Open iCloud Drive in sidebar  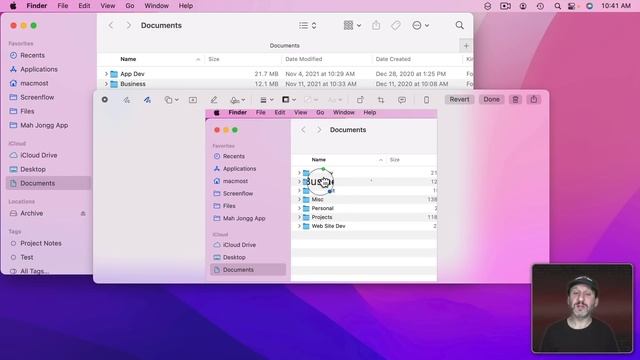tap(38, 156)
